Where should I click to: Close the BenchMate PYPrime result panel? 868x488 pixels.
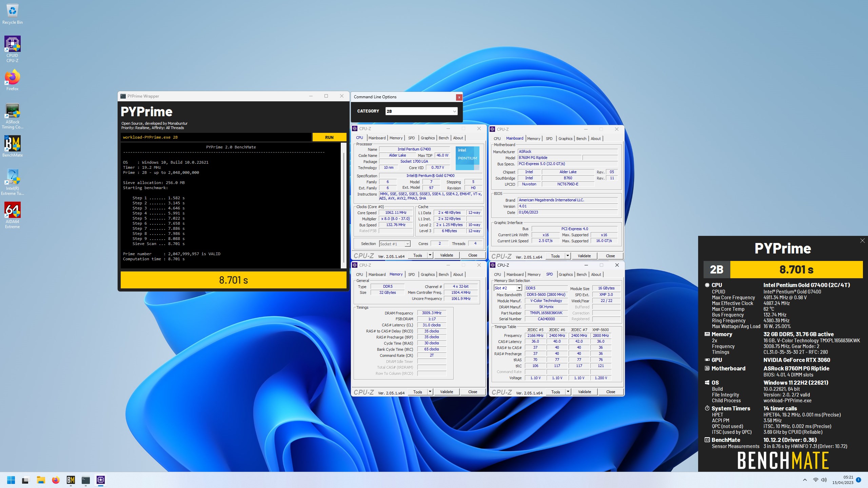click(x=862, y=241)
